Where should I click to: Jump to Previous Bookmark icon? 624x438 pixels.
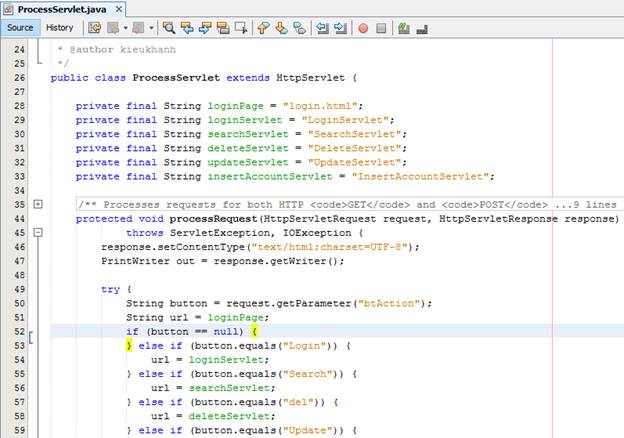pyautogui.click(x=263, y=28)
